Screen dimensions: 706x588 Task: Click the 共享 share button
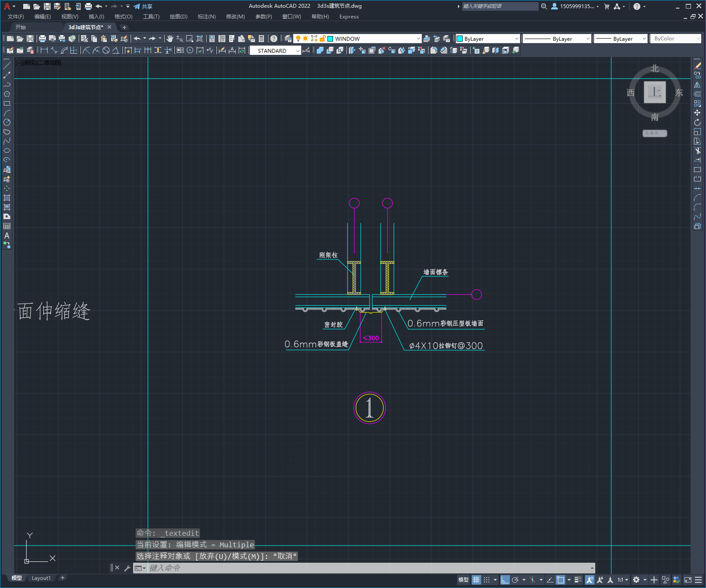pyautogui.click(x=143, y=6)
